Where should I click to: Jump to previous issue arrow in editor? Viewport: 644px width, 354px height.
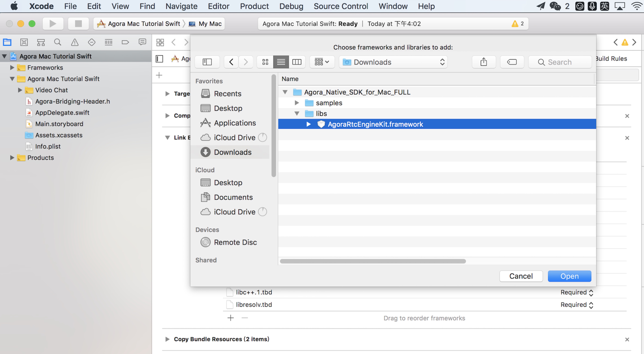coord(615,42)
